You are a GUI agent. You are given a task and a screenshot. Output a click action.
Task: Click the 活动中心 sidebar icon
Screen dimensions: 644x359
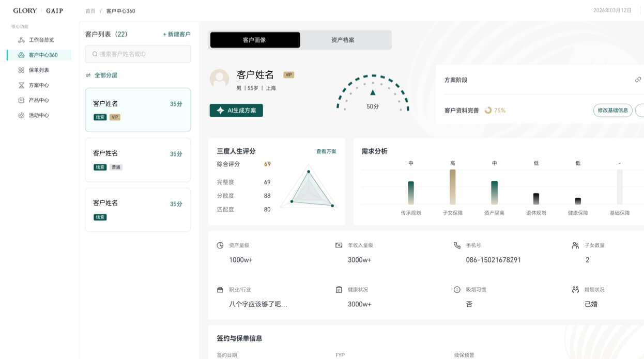[x=21, y=115]
